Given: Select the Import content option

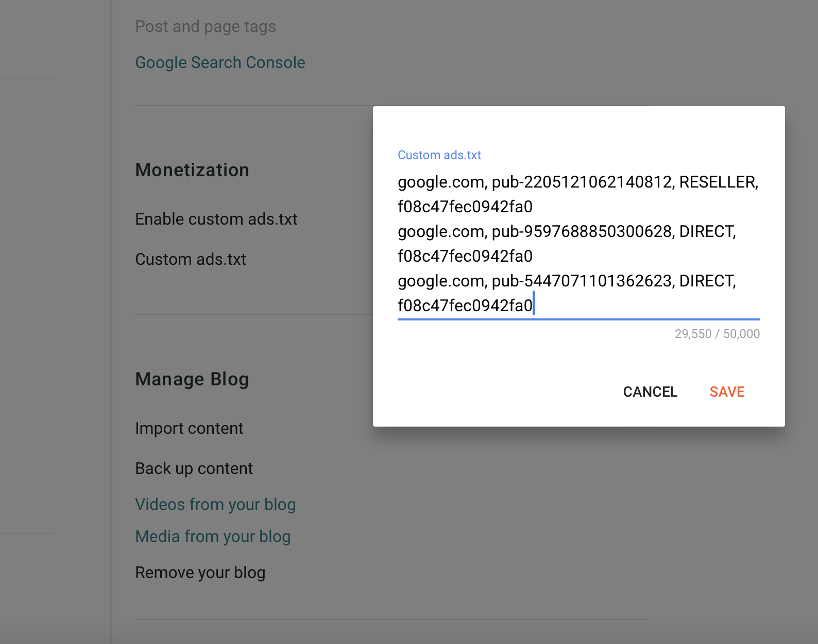Looking at the screenshot, I should point(189,428).
